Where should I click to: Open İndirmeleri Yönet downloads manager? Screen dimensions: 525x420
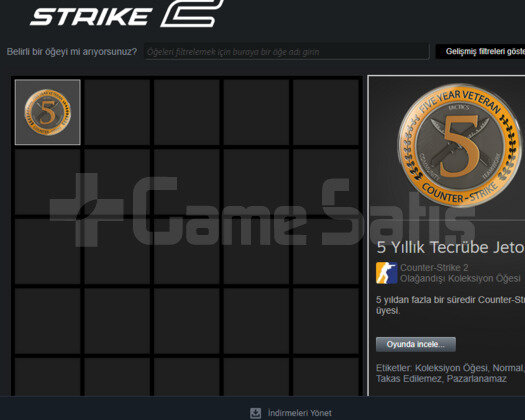(x=299, y=413)
